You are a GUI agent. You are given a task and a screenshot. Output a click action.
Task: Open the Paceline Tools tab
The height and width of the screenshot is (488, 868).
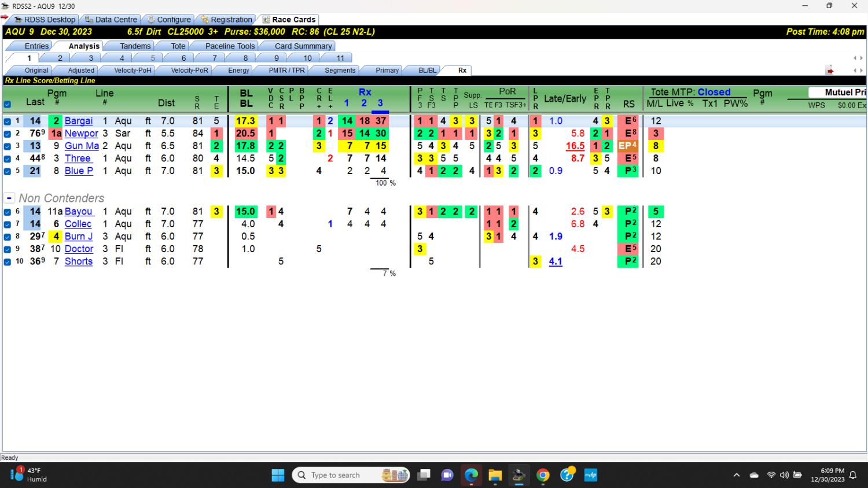click(x=230, y=46)
